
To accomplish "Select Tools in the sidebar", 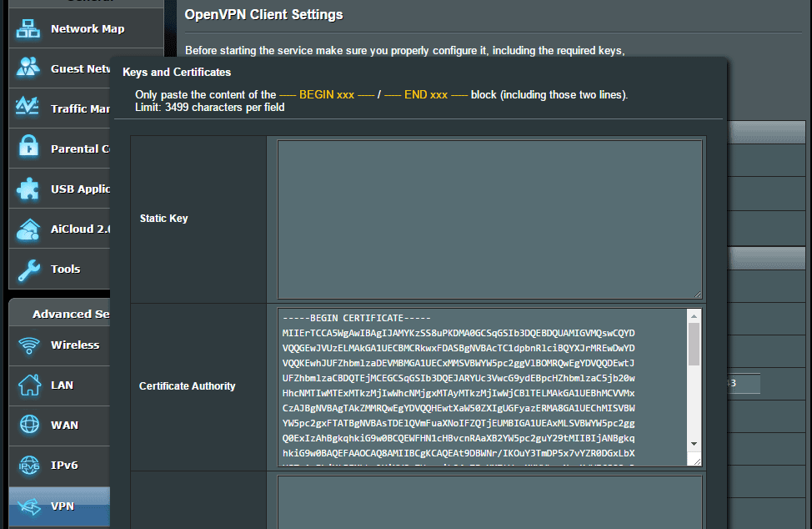I will coord(59,269).
